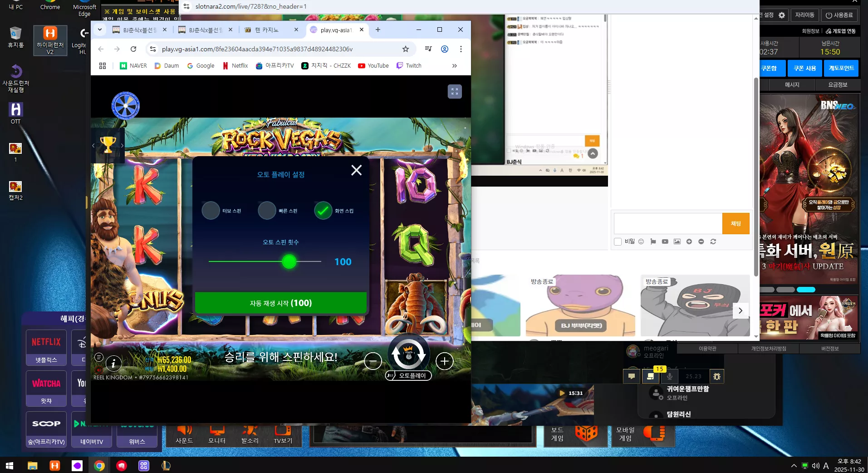Open the 이용약관 terms link

point(707,349)
